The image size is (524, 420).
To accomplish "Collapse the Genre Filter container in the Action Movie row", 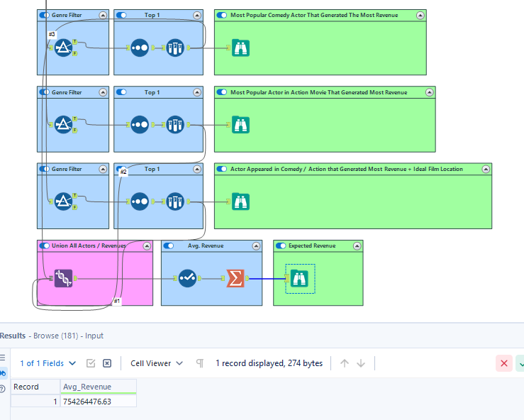I will tap(103, 92).
